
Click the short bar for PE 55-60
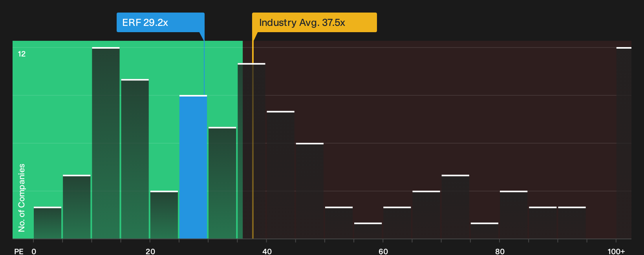tap(368, 231)
